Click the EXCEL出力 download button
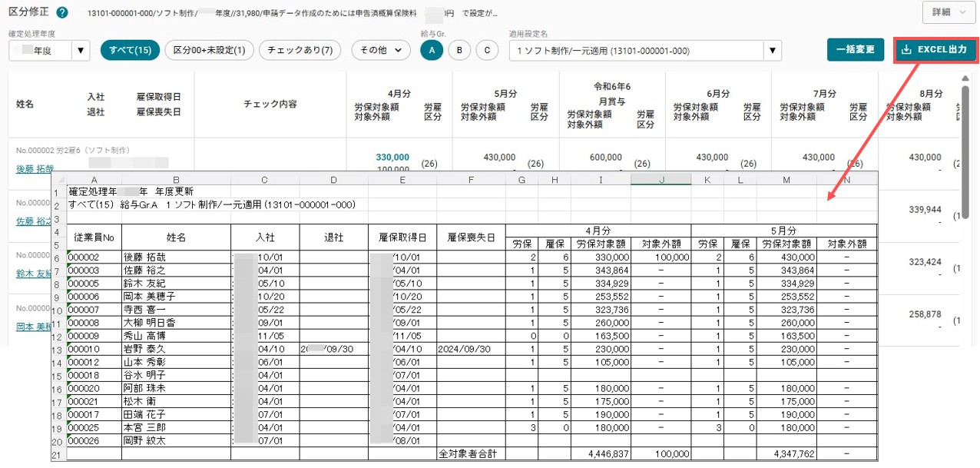Viewport: 980px width, 468px height. pos(934,50)
